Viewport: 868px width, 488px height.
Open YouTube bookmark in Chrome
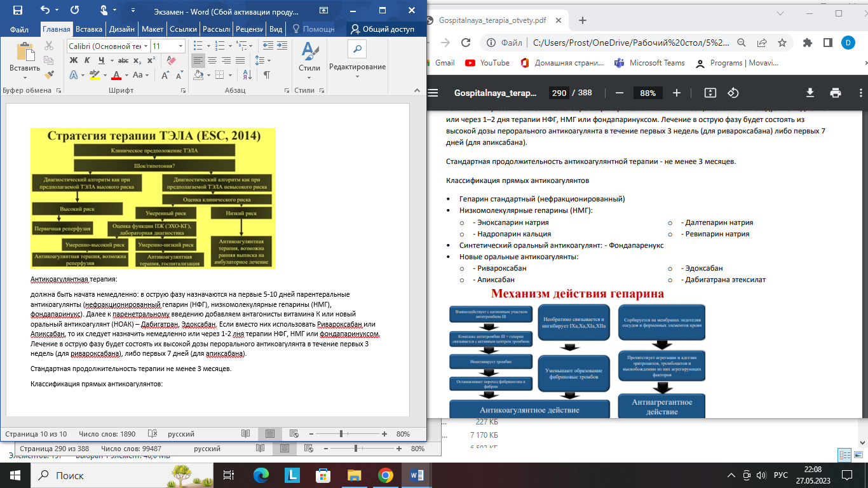(x=487, y=63)
